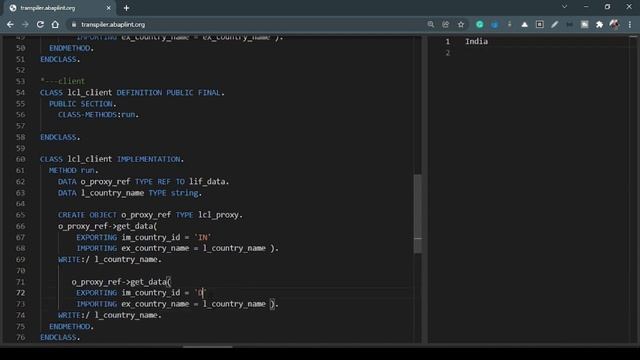This screenshot has width=640, height=360.
Task: Click 'EXPORTING' on line 72
Action: [96, 293]
